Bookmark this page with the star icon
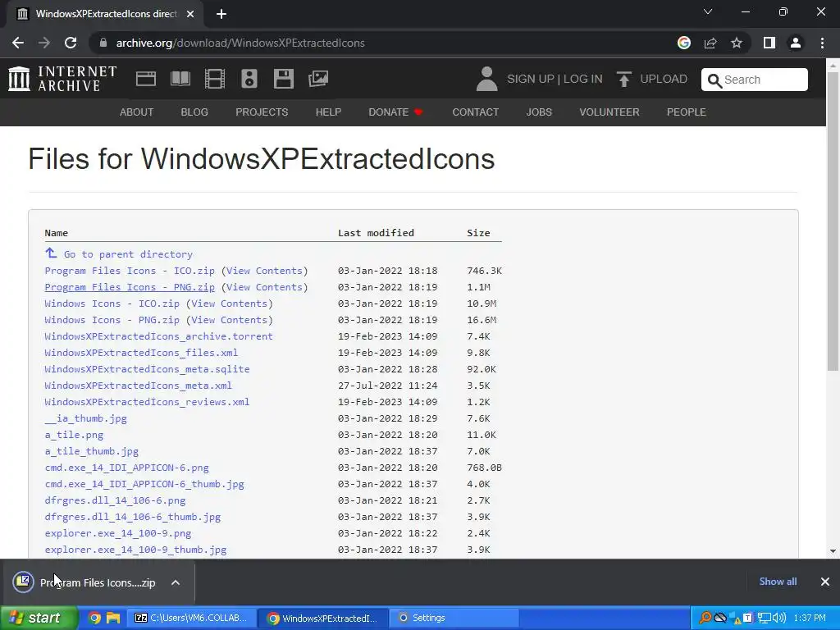The width and height of the screenshot is (840, 630). 737,43
